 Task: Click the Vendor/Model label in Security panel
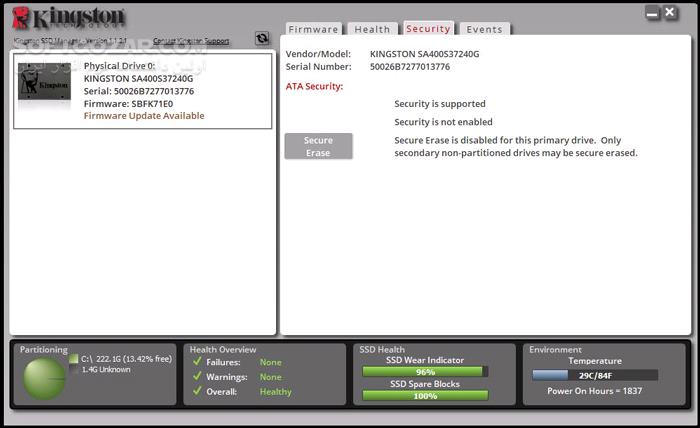click(x=318, y=54)
